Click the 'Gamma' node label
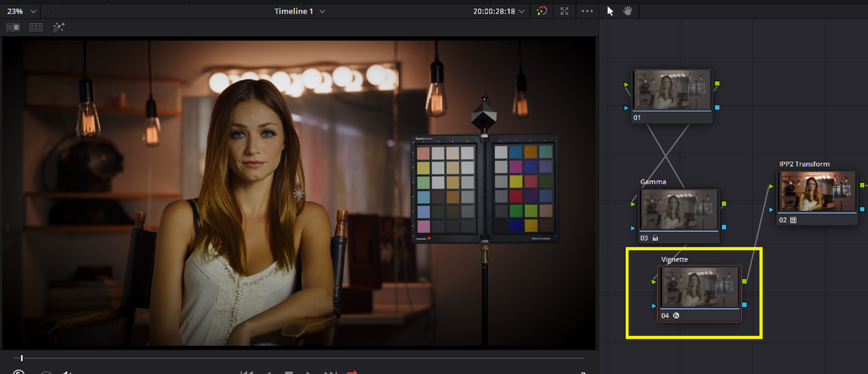This screenshot has width=868, height=374. tap(654, 182)
